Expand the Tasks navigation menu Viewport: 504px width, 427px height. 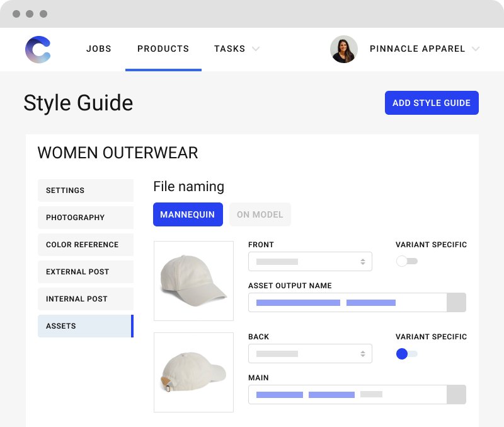point(237,49)
